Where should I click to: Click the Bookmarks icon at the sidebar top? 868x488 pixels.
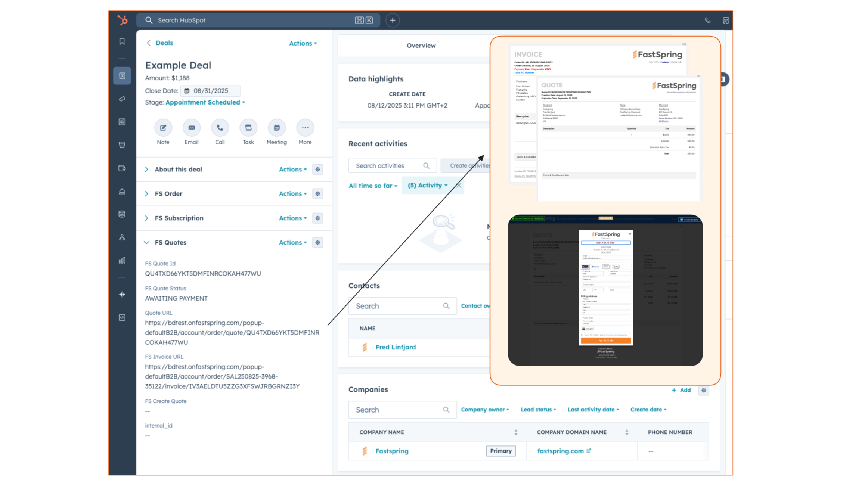tap(122, 41)
